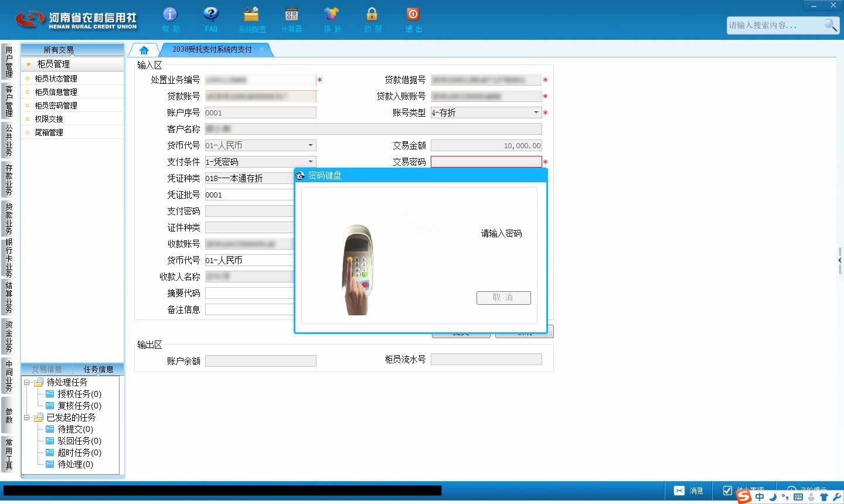Click the Sogou input method S logo

(x=744, y=496)
